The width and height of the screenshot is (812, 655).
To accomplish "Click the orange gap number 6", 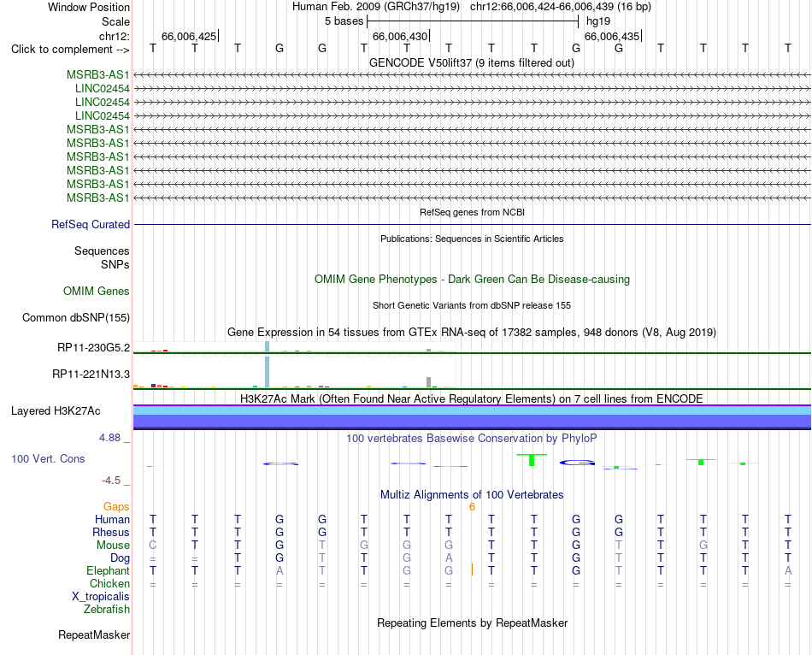I will [472, 507].
